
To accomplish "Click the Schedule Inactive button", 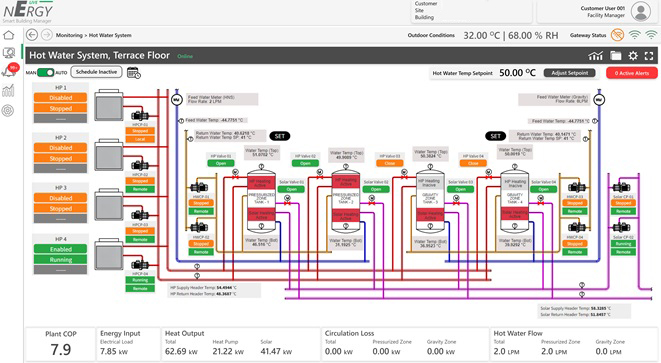I will (x=97, y=72).
